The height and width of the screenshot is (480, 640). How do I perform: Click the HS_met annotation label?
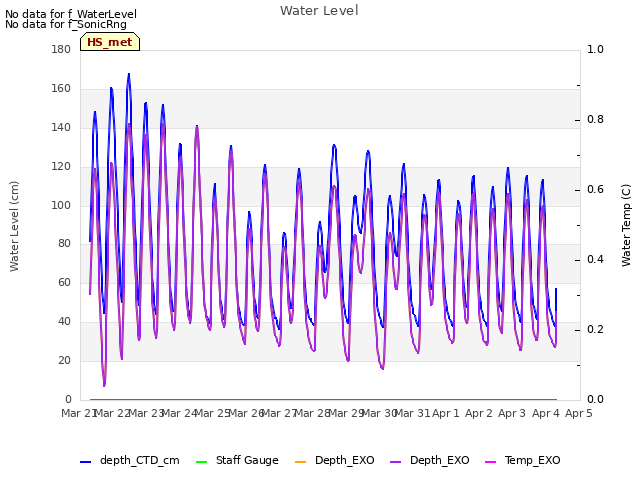point(110,42)
